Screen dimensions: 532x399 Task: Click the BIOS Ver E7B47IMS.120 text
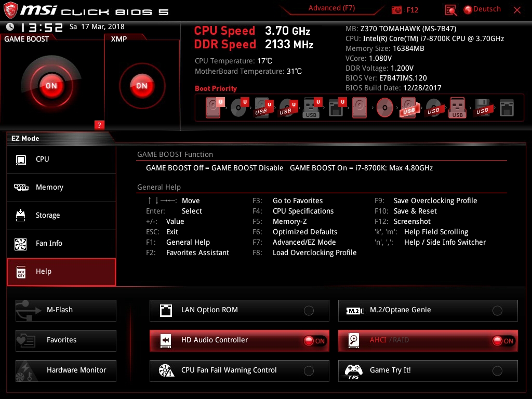[386, 78]
